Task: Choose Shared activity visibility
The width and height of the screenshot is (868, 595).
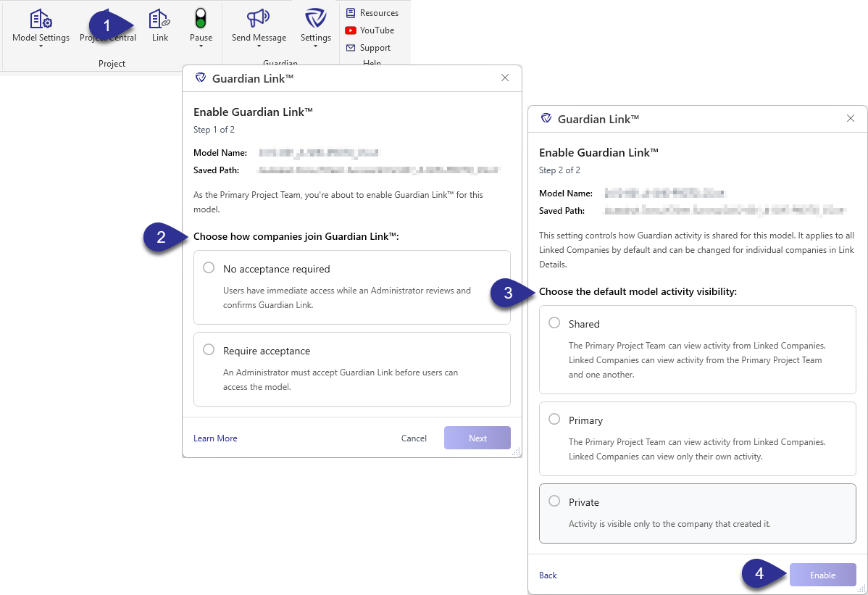Action: (698, 350)
